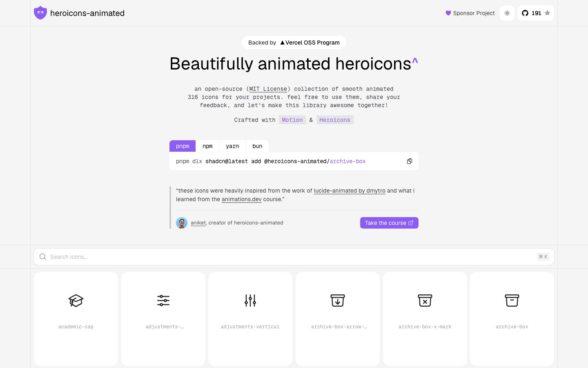588x368 pixels.
Task: Open lucide-animated by dmytro link
Action: coord(350,191)
